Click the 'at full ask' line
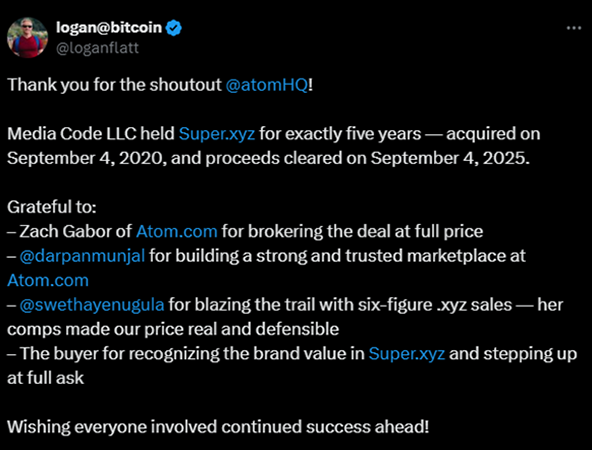The width and height of the screenshot is (592, 450). [45, 378]
